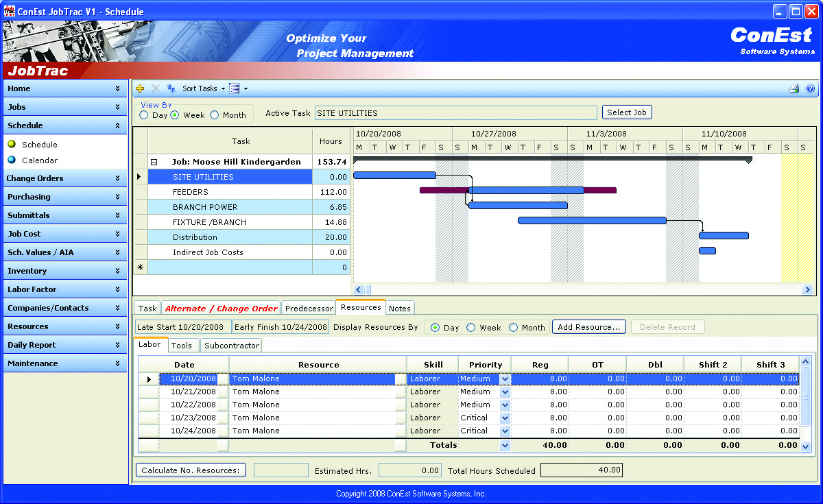823x504 pixels.
Task: Click Gantt scrollbar right arrow
Action: pos(807,290)
